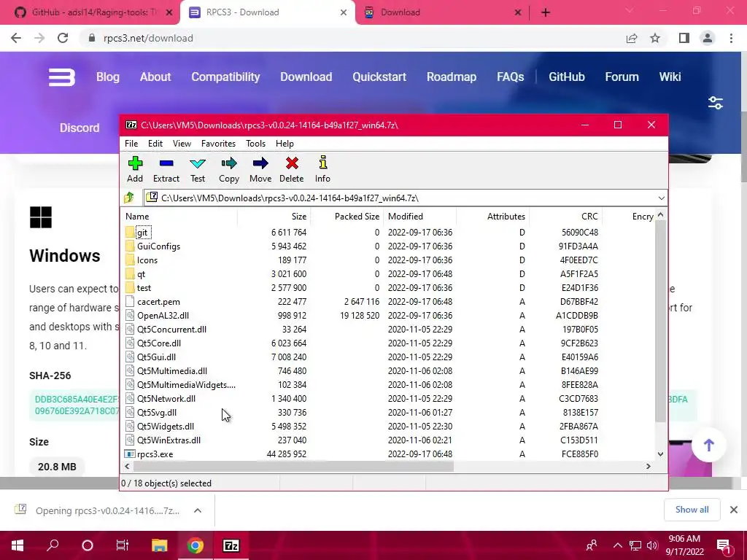Open the Quickstart page link
This screenshot has height=560, width=747.
pos(379,77)
